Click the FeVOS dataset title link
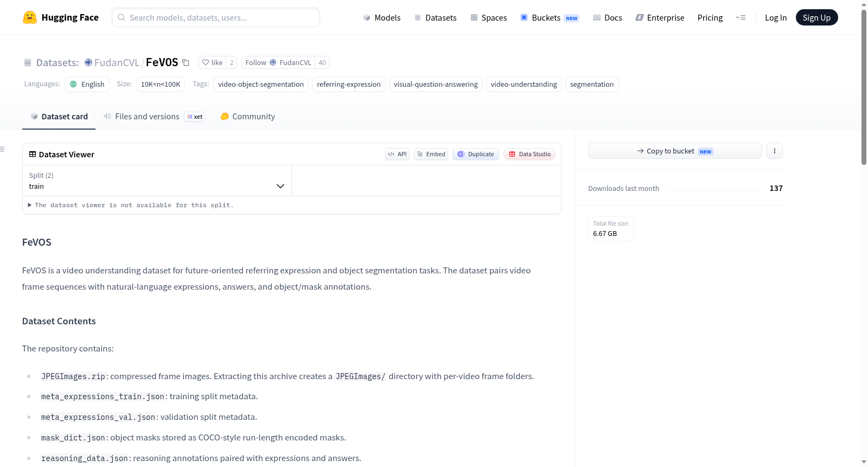Viewport: 868px width, 467px height. point(162,62)
